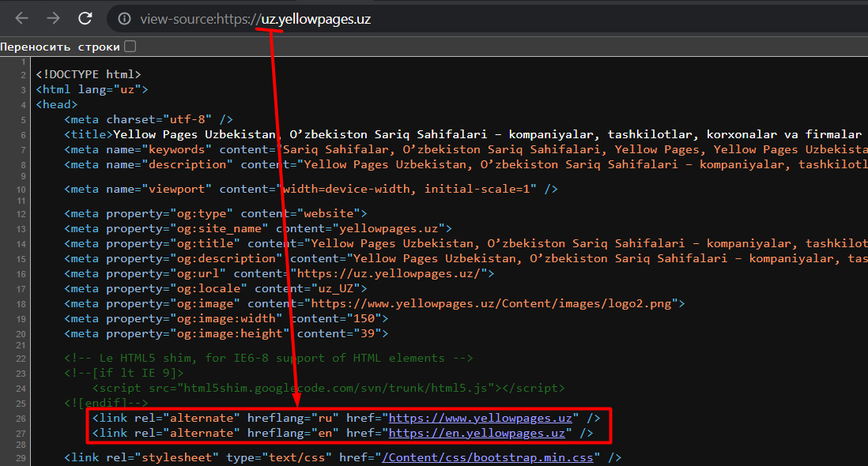Viewport: 868px width, 466px height.
Task: Click the <!DOCTYPE html> line
Action: [89, 74]
